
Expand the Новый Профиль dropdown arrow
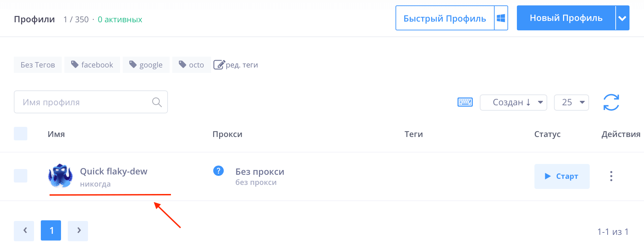tap(622, 18)
